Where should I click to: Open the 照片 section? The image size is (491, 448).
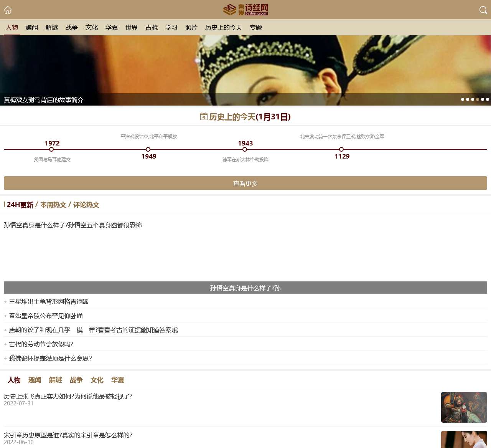click(191, 28)
